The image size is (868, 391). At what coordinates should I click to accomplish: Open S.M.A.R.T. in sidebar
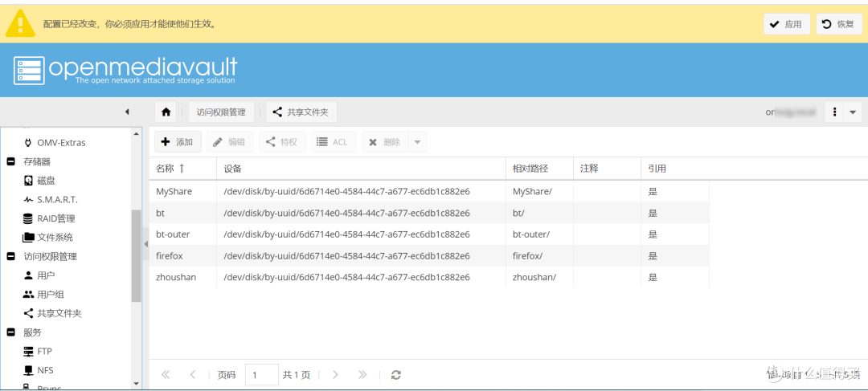pyautogui.click(x=58, y=200)
